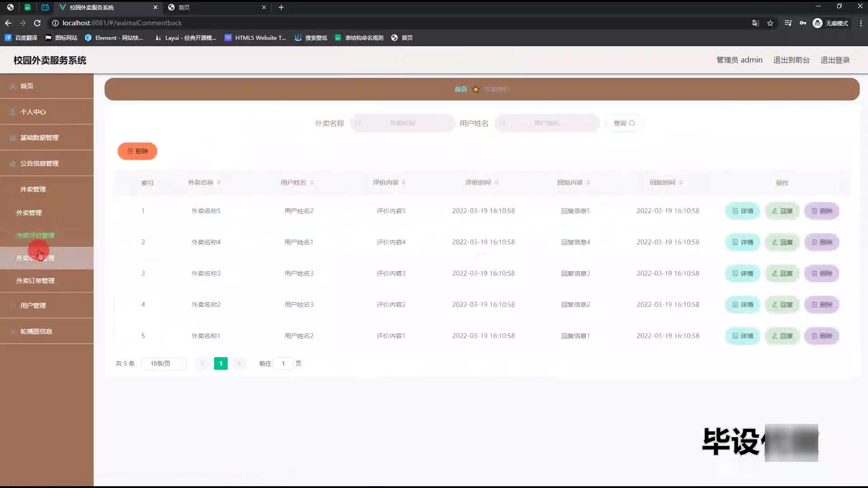868x488 pixels.
Task: Click the 评价内容5 table cell
Action: point(391,211)
